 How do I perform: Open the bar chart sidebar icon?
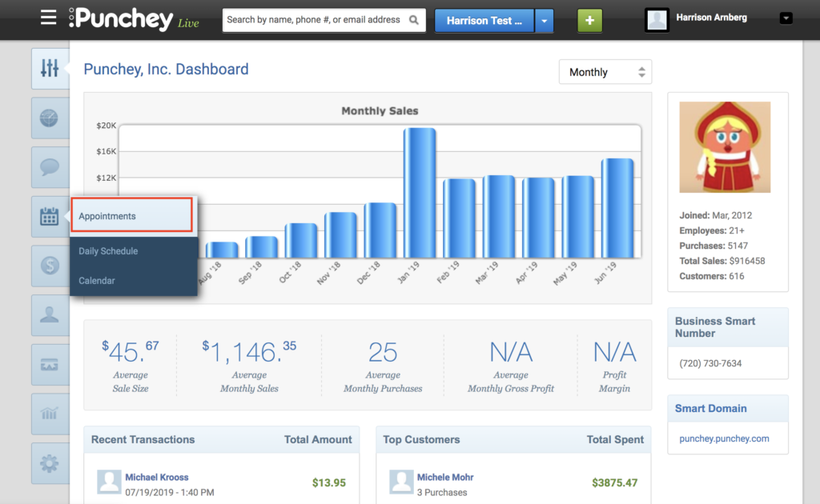[x=50, y=414]
